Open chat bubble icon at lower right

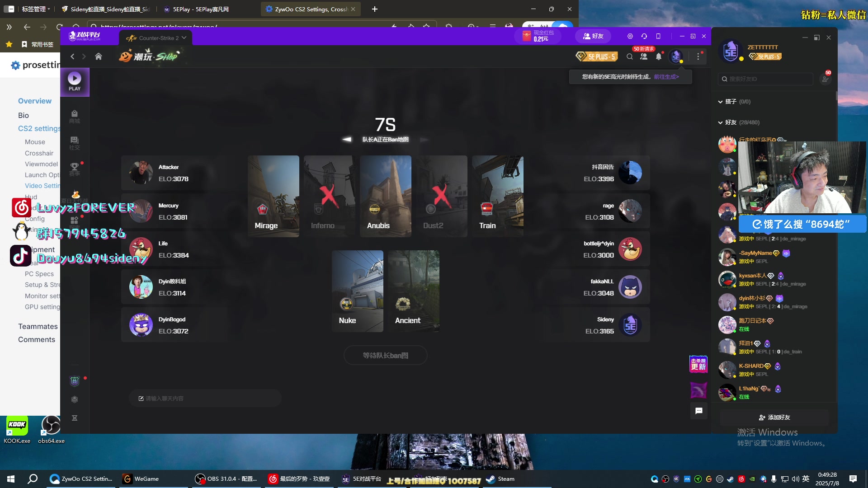698,411
